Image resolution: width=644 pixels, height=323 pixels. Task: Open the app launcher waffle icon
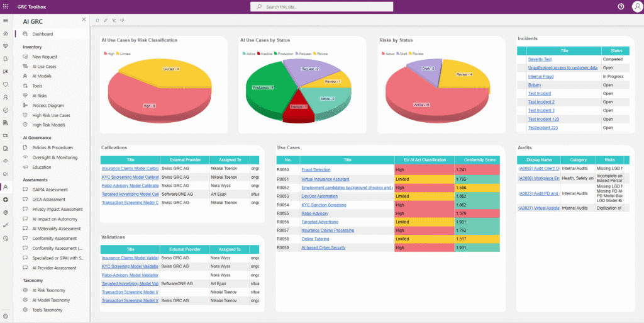[5, 6]
